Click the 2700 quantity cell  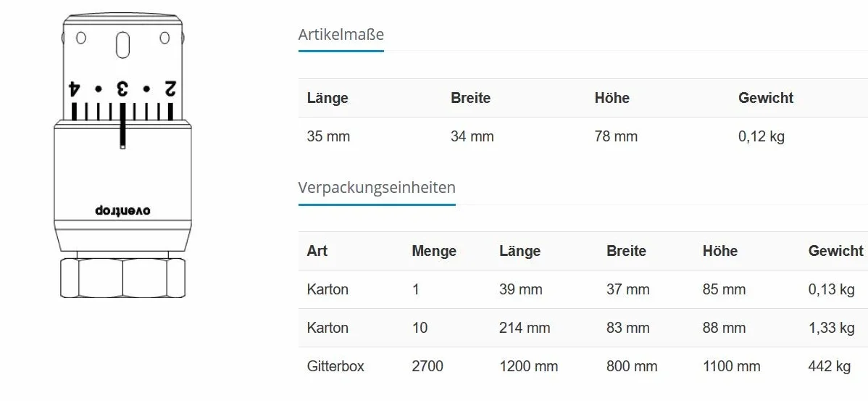pyautogui.click(x=427, y=366)
